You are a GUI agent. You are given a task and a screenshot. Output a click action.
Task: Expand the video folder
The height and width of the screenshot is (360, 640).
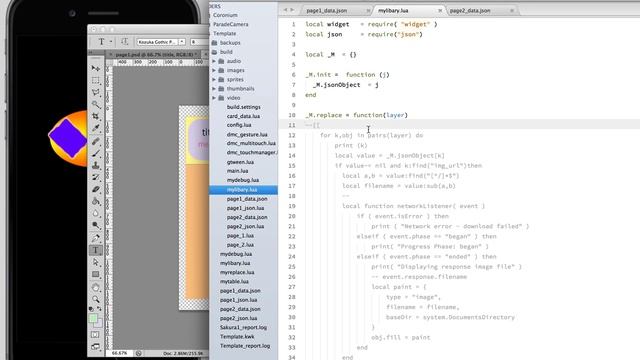(x=214, y=98)
